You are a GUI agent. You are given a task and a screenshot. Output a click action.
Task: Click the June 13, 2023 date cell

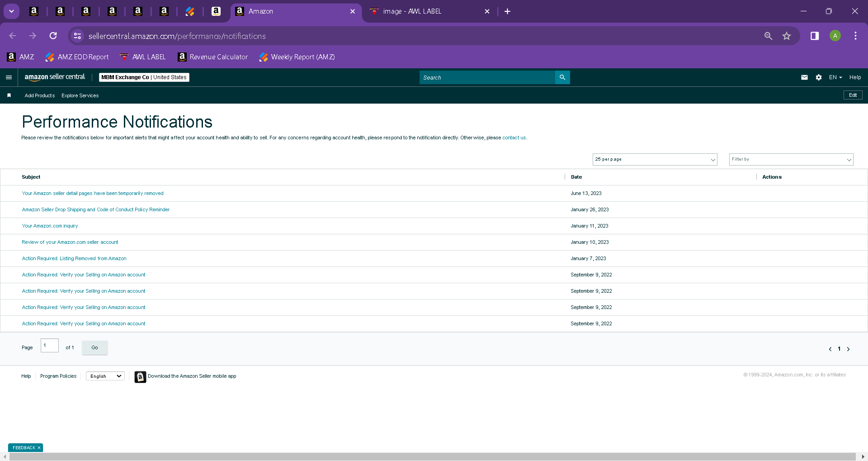[586, 193]
